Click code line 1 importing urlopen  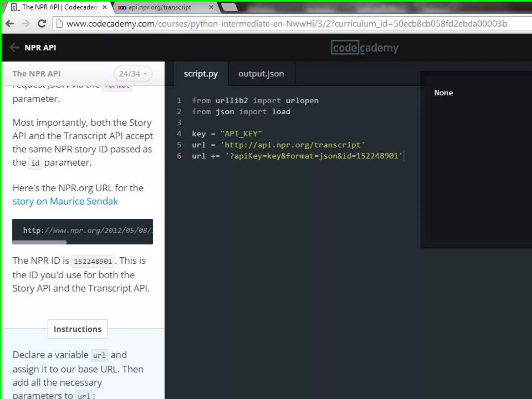(x=255, y=101)
